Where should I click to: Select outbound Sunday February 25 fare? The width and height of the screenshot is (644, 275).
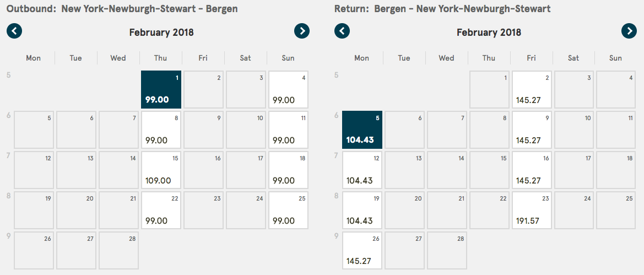[x=288, y=210]
